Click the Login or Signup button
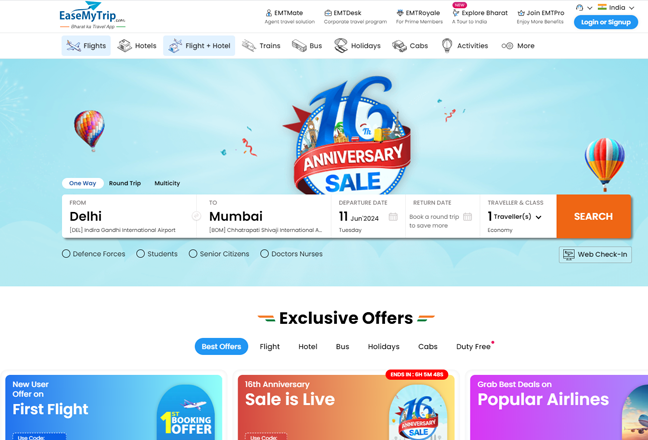Image resolution: width=648 pixels, height=440 pixels. (606, 22)
